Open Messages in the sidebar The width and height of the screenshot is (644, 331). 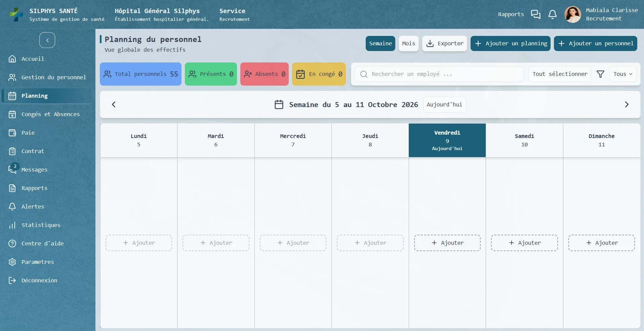[x=47, y=170]
